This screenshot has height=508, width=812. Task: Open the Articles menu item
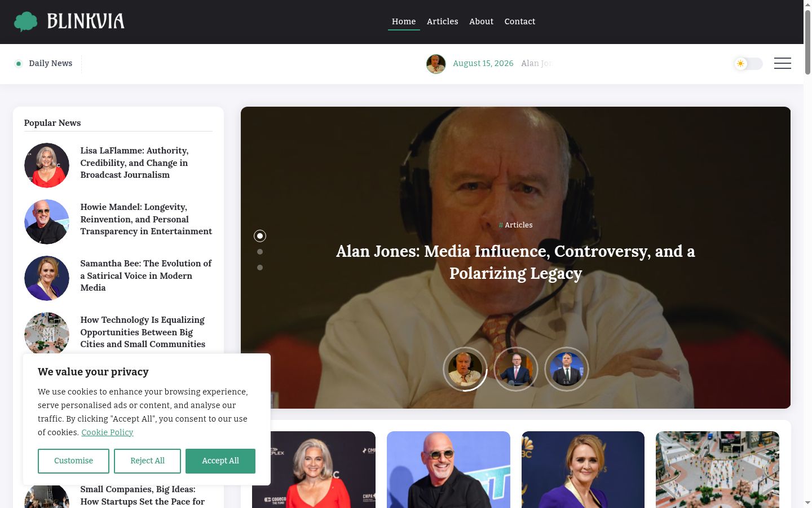[442, 21]
